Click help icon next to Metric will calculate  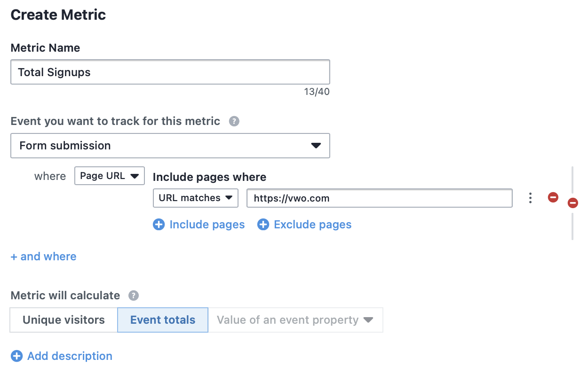[134, 296]
